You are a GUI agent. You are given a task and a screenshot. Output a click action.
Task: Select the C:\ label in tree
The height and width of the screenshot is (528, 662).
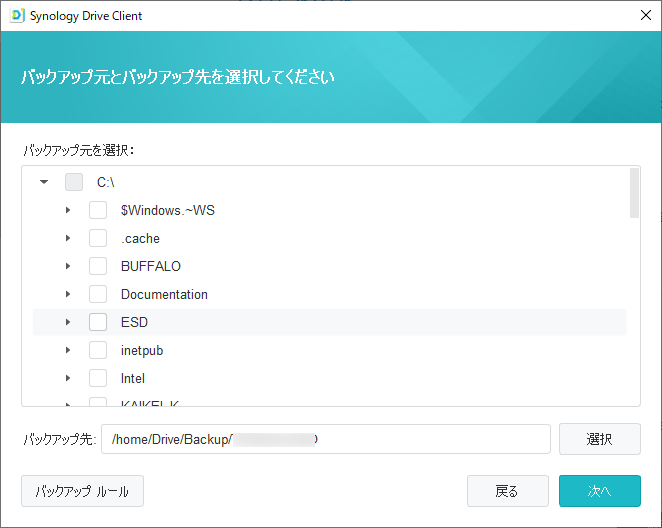(x=106, y=182)
